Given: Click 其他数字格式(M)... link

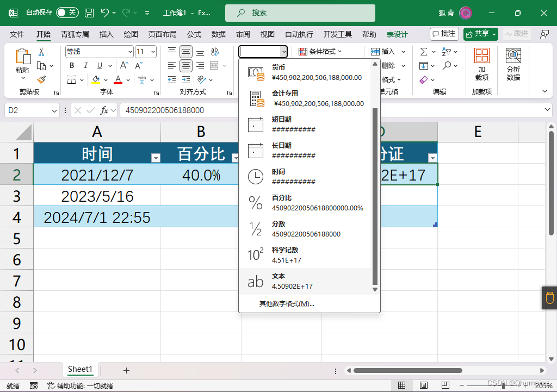Looking at the screenshot, I should [x=287, y=304].
